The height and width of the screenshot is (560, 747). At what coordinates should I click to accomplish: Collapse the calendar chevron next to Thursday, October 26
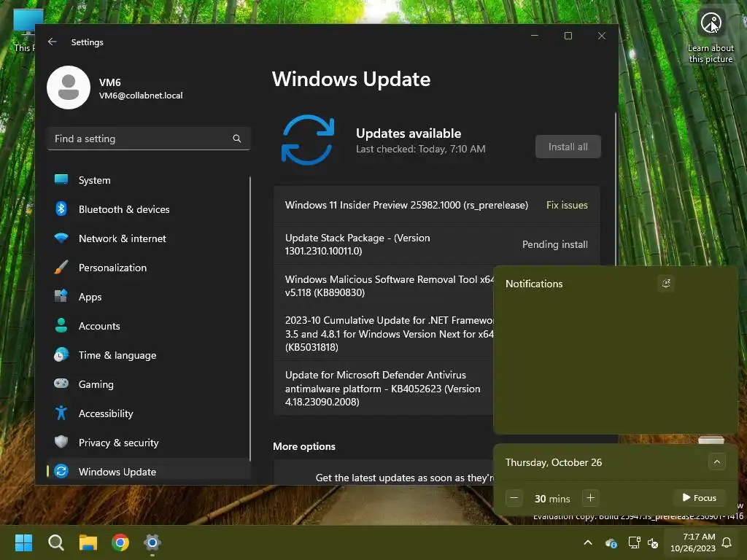coord(717,462)
